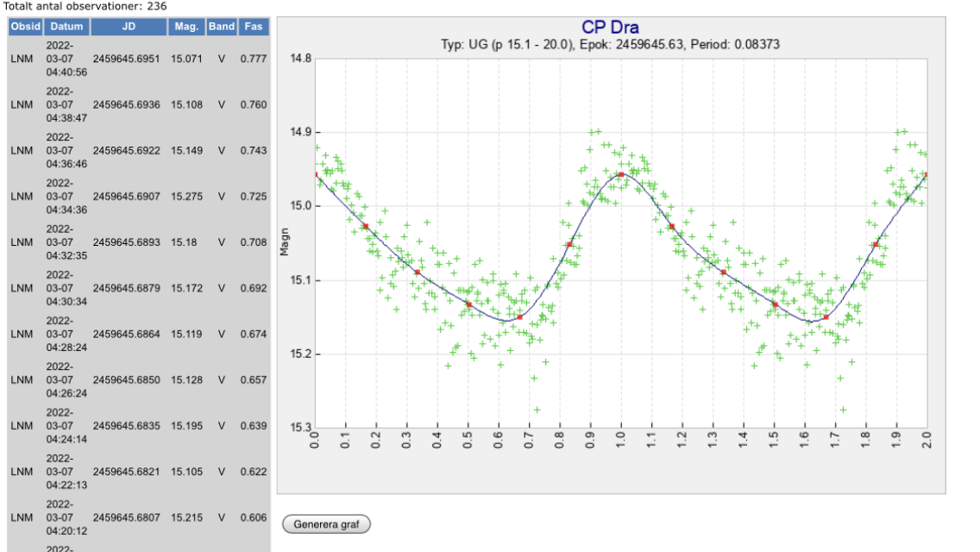Click the Band column header
The image size is (980, 552).
coord(222,27)
